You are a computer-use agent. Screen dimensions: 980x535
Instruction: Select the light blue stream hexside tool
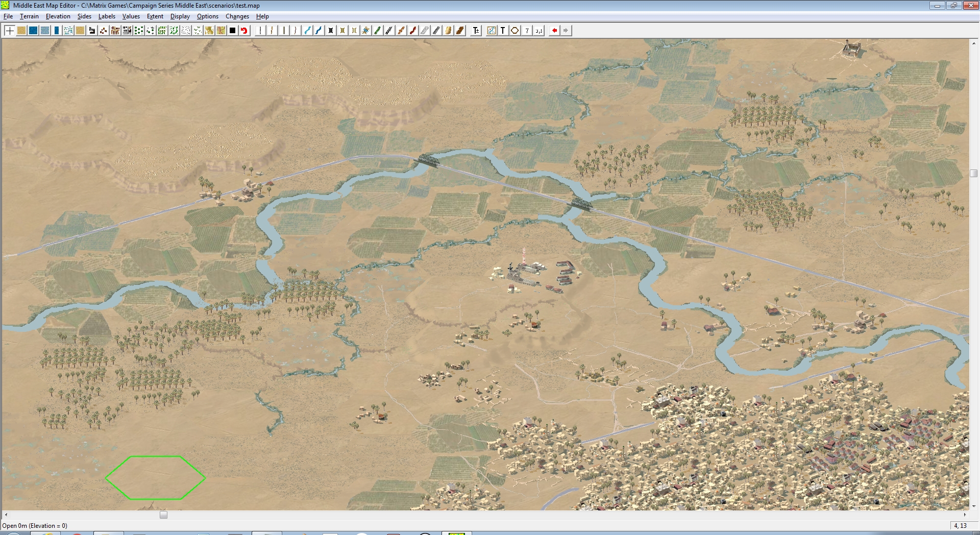(x=307, y=31)
